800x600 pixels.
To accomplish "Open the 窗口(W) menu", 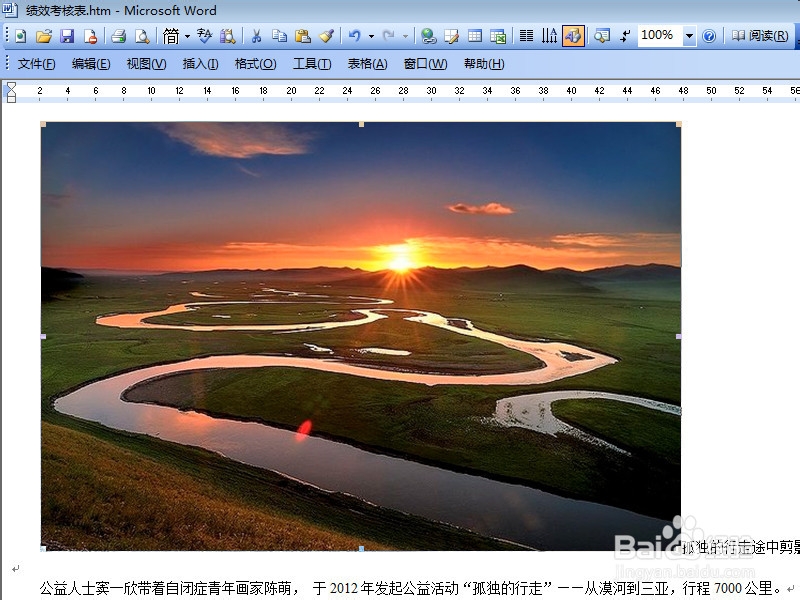I will point(426,64).
